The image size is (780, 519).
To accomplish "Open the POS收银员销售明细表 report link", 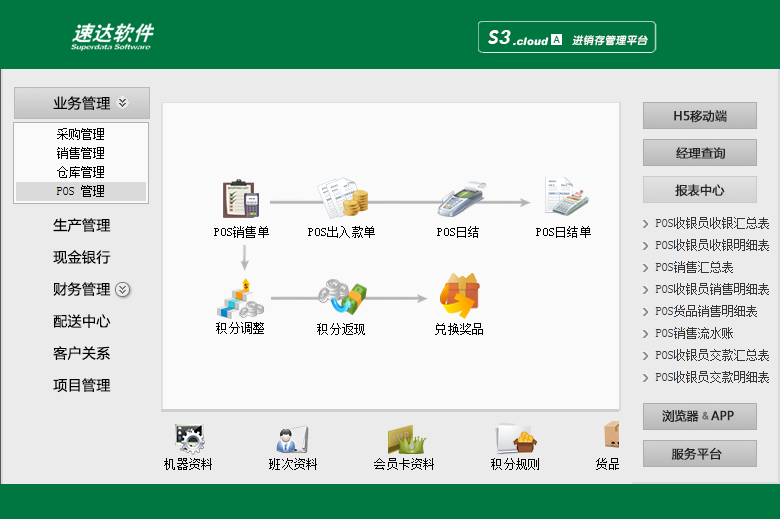I will click(712, 289).
